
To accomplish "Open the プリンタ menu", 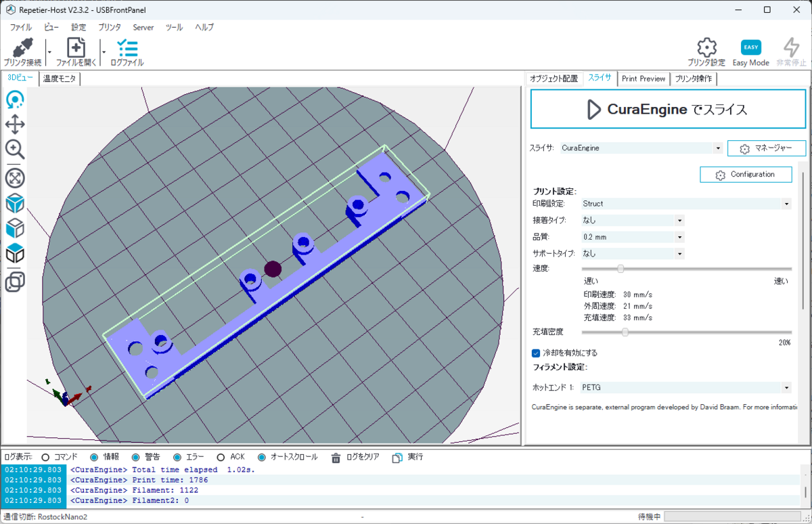I will pos(110,28).
